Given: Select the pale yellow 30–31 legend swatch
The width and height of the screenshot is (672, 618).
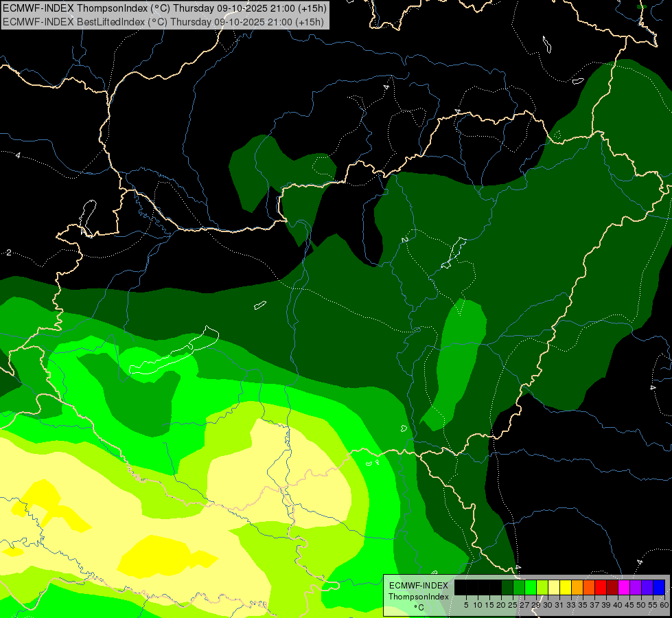Looking at the screenshot, I should pyautogui.click(x=554, y=587).
